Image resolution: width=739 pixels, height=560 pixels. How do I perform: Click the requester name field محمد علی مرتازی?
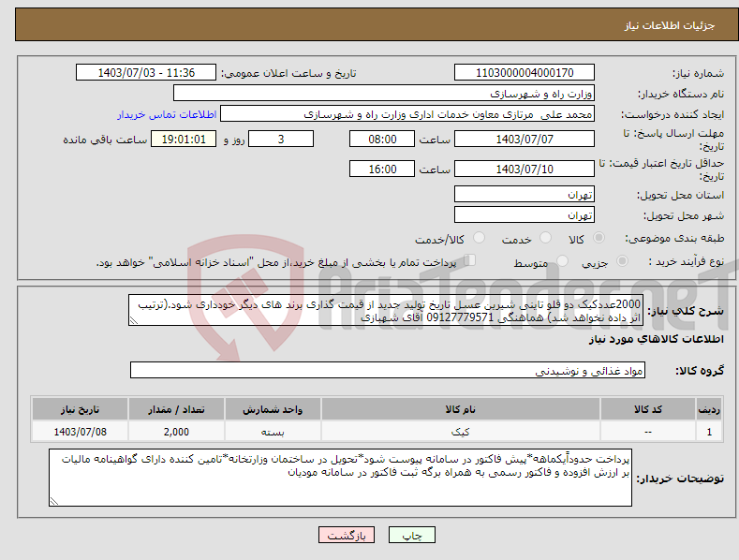[x=407, y=114]
